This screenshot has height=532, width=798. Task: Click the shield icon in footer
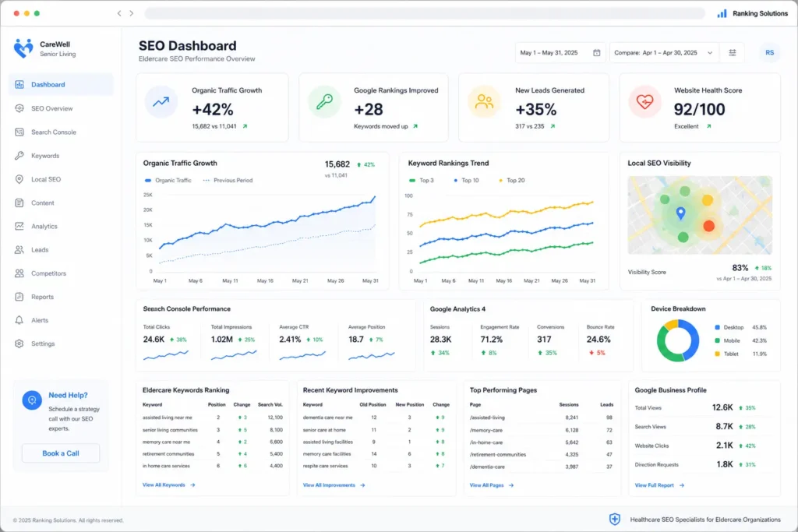point(615,520)
